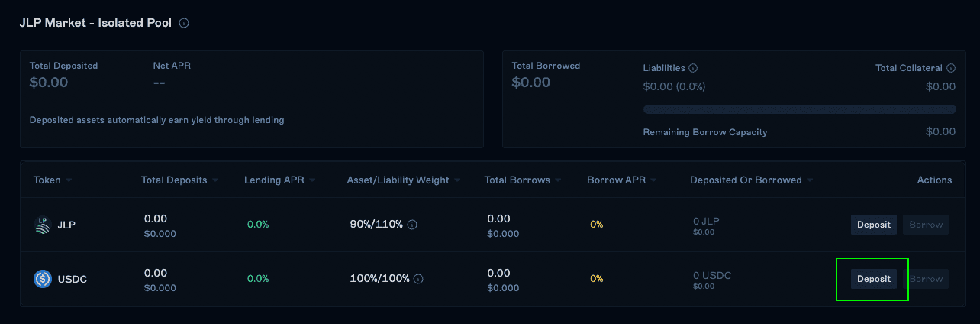Image resolution: width=980 pixels, height=324 pixels.
Task: Click Deposit button for JLP
Action: (874, 225)
